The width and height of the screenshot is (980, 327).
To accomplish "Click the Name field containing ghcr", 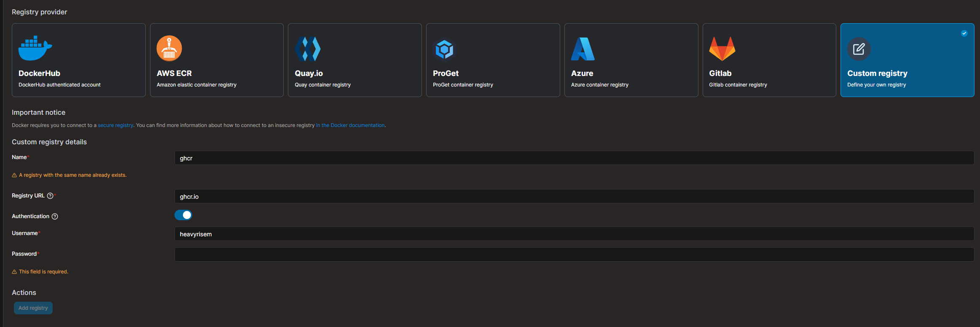I will (x=574, y=158).
